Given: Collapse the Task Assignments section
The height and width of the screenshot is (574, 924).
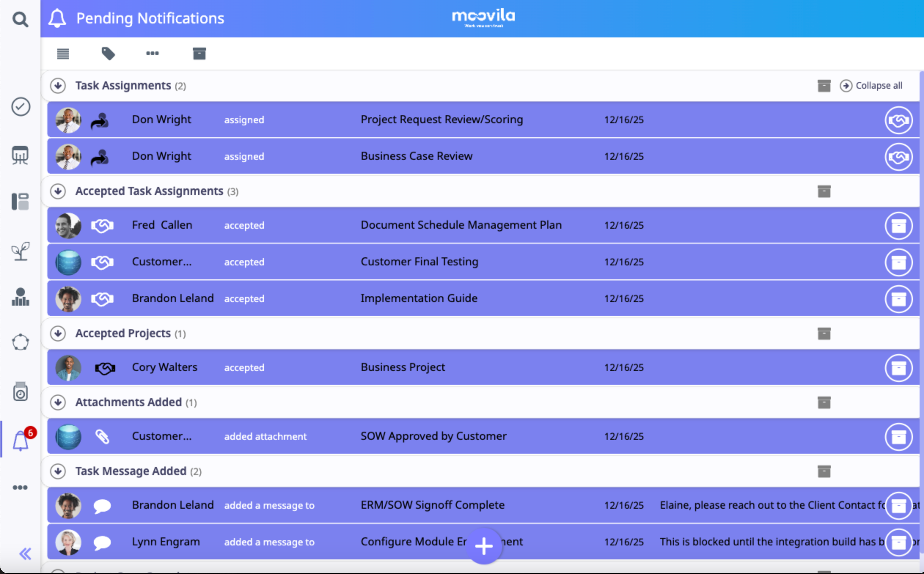Looking at the screenshot, I should point(58,86).
